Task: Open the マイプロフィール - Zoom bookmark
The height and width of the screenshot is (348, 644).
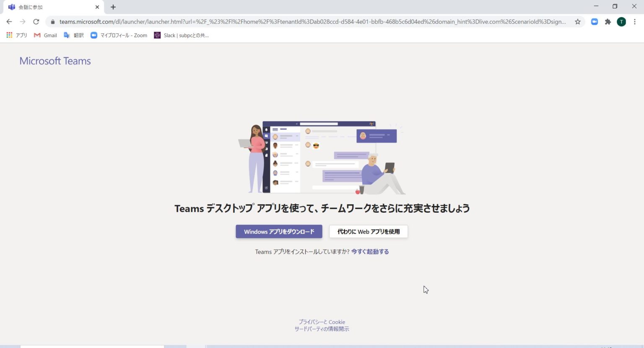Action: coord(119,35)
